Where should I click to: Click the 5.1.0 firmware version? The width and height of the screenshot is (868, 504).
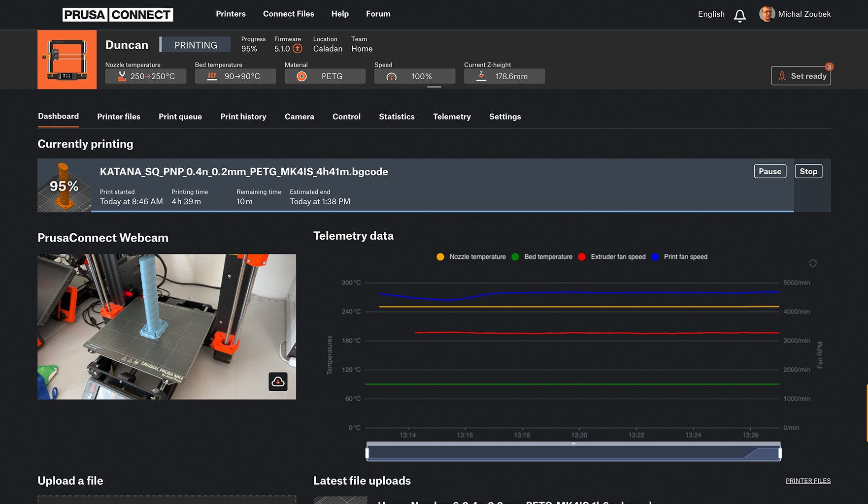[282, 49]
